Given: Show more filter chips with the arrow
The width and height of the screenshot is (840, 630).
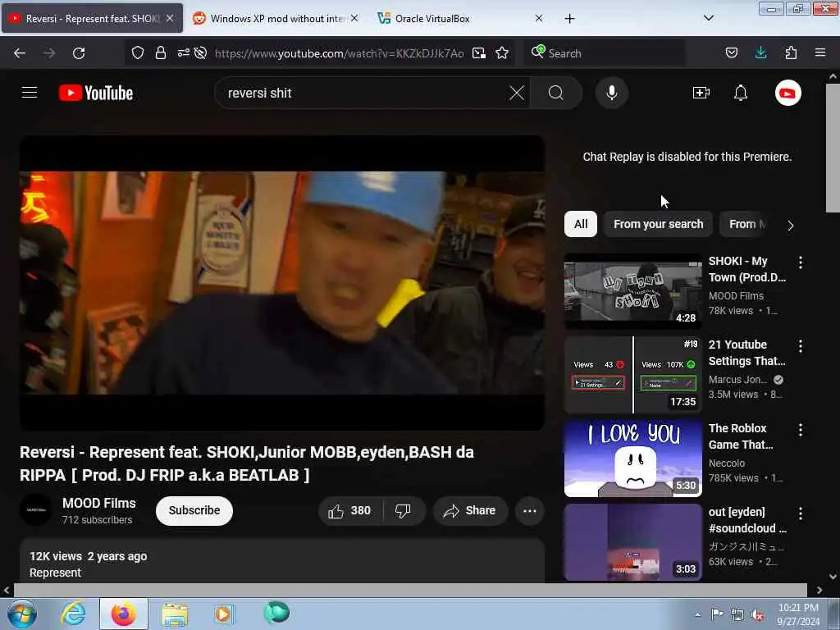Looking at the screenshot, I should pyautogui.click(x=790, y=225).
